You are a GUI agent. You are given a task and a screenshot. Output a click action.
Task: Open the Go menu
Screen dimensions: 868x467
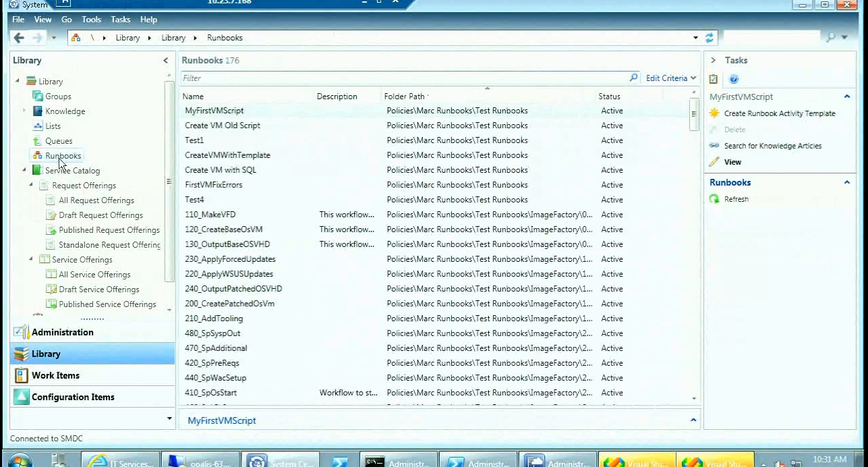click(67, 20)
